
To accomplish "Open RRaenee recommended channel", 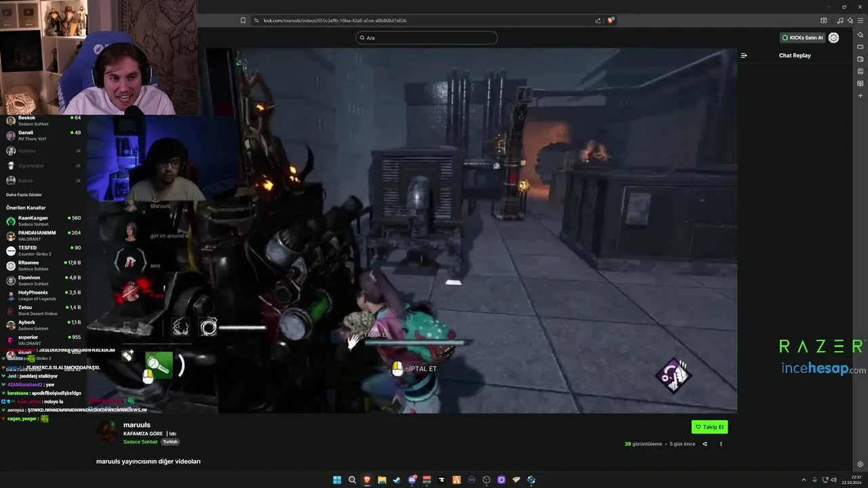I will tap(43, 266).
